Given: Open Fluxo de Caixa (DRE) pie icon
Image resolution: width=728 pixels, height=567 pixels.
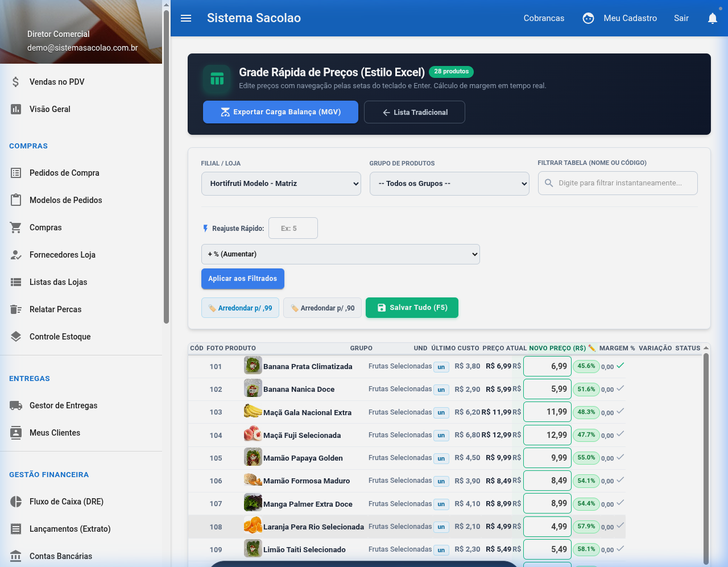Looking at the screenshot, I should point(16,502).
